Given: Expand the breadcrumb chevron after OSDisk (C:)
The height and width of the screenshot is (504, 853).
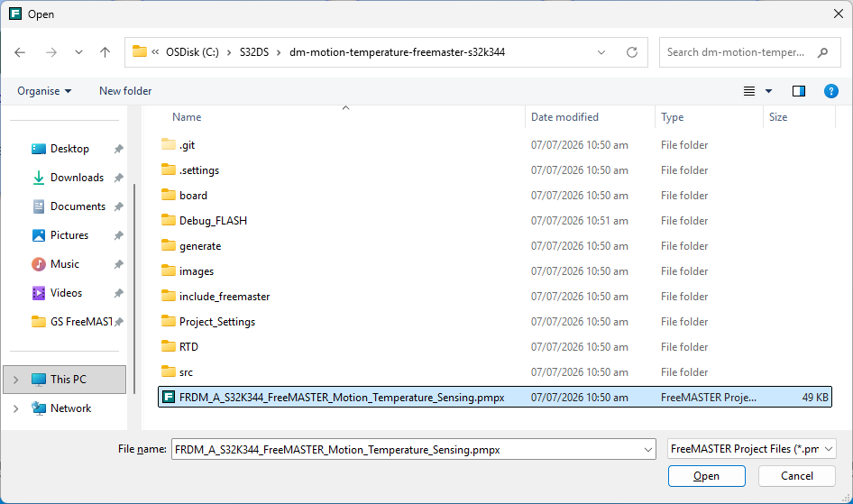Looking at the screenshot, I should coord(229,52).
